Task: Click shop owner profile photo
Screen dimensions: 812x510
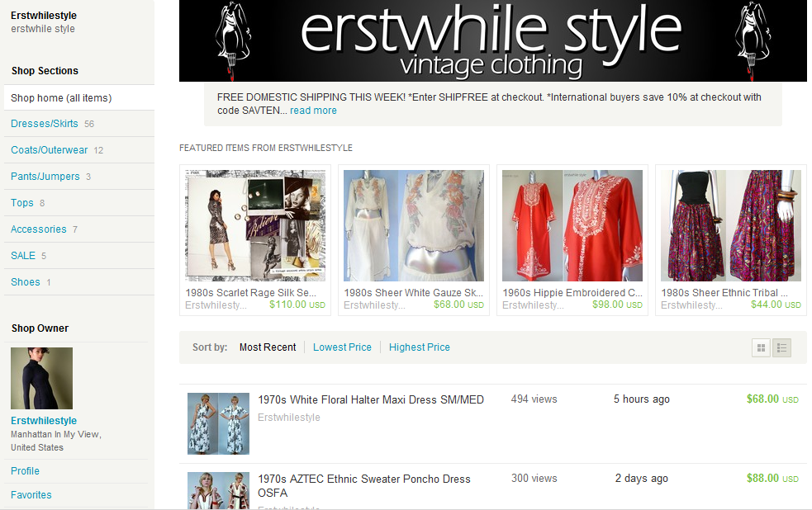Action: click(41, 378)
